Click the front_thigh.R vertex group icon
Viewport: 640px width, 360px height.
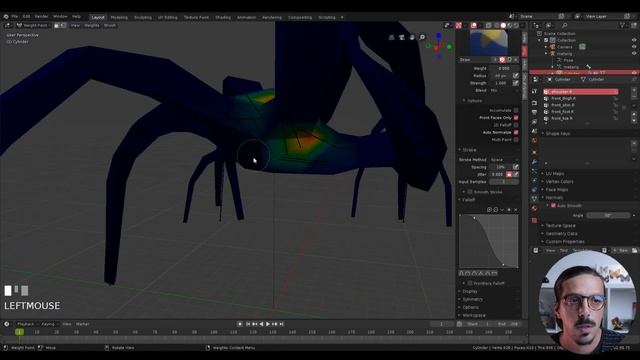pos(547,98)
